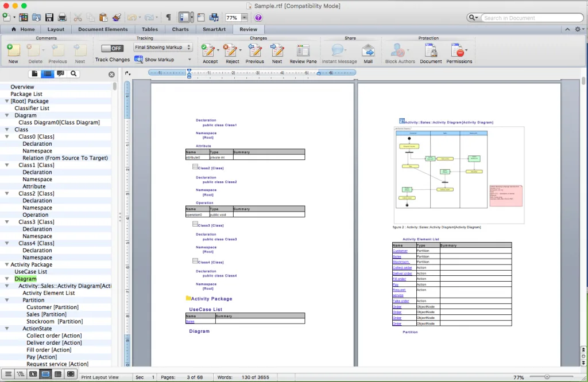Add a New comment
This screenshot has width=588, height=382.
13,53
